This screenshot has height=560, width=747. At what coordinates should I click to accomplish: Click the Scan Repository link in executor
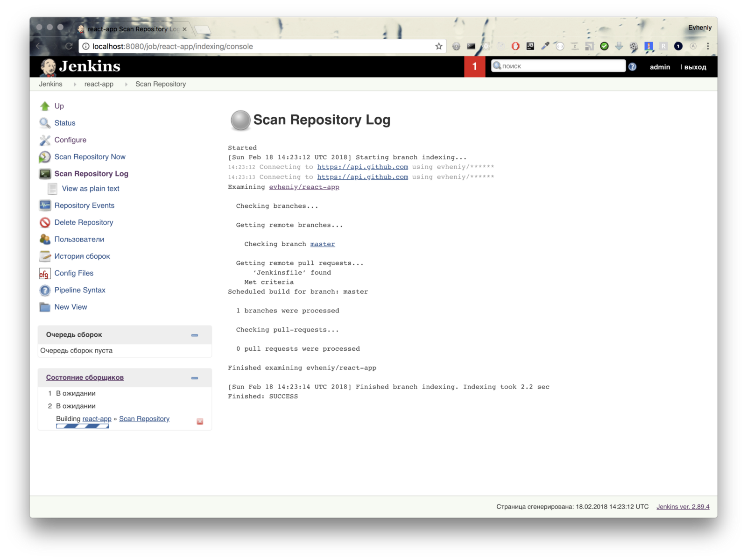(144, 418)
